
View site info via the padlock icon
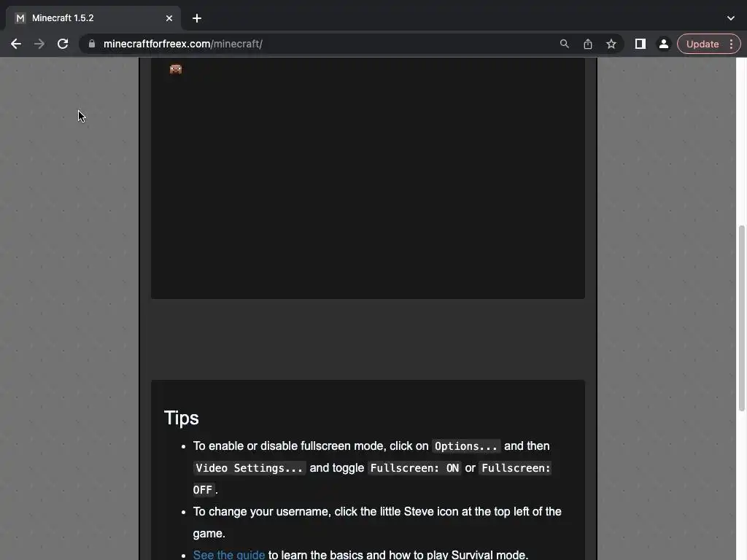(x=92, y=44)
